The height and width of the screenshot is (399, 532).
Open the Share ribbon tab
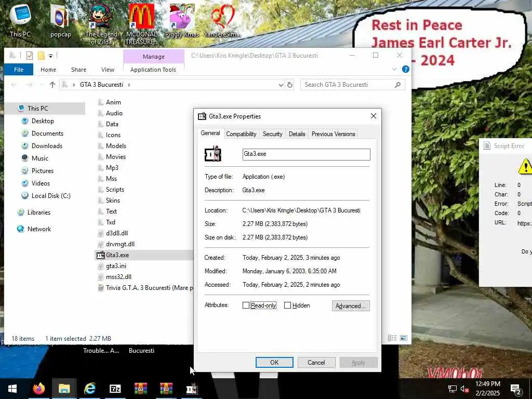79,70
